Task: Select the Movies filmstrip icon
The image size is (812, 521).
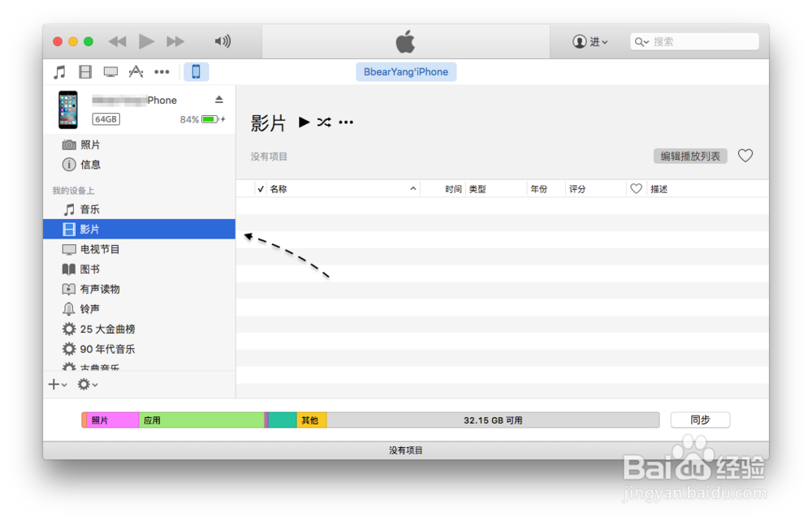Action: [x=84, y=71]
